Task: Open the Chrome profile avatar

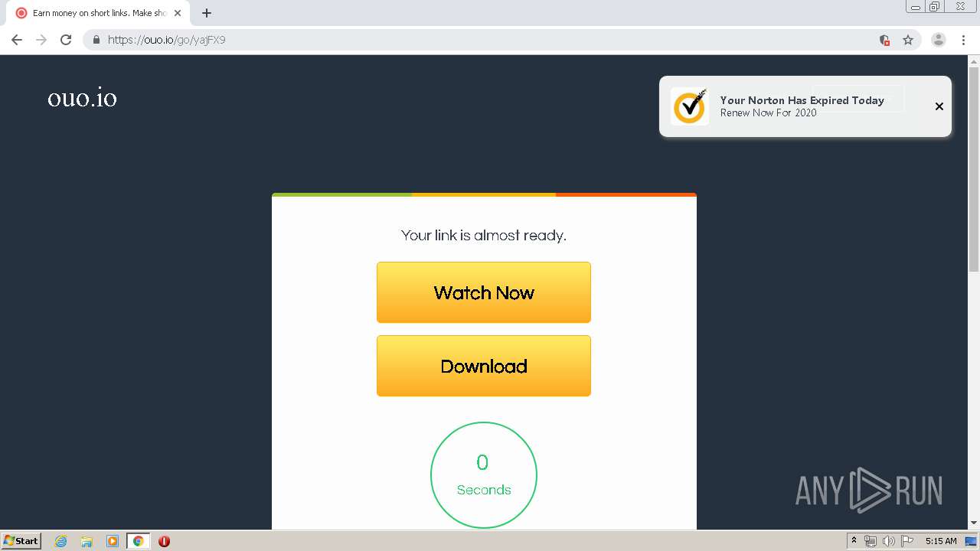Action: pos(938,40)
